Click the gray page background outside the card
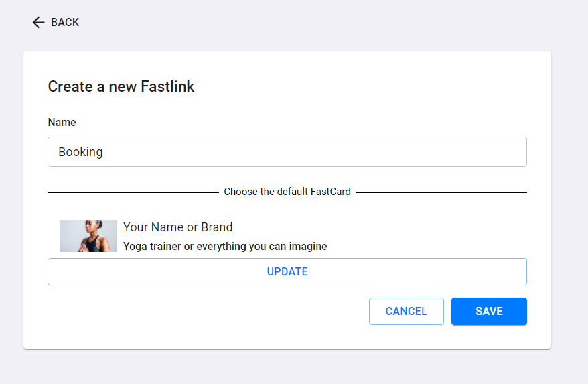Viewport: 588px width, 384px height. coord(569,188)
